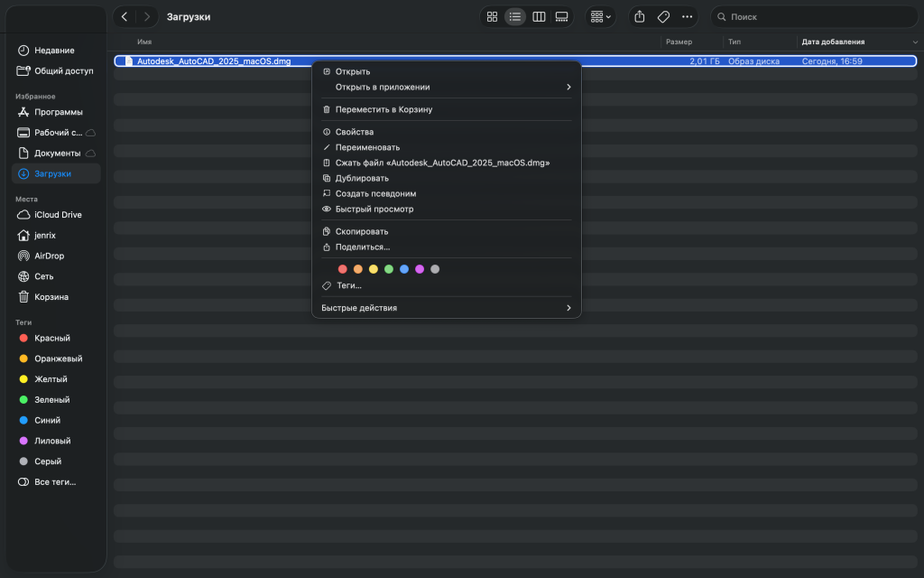Select the Зеленый tag in sidebar
The image size is (924, 578).
point(56,400)
